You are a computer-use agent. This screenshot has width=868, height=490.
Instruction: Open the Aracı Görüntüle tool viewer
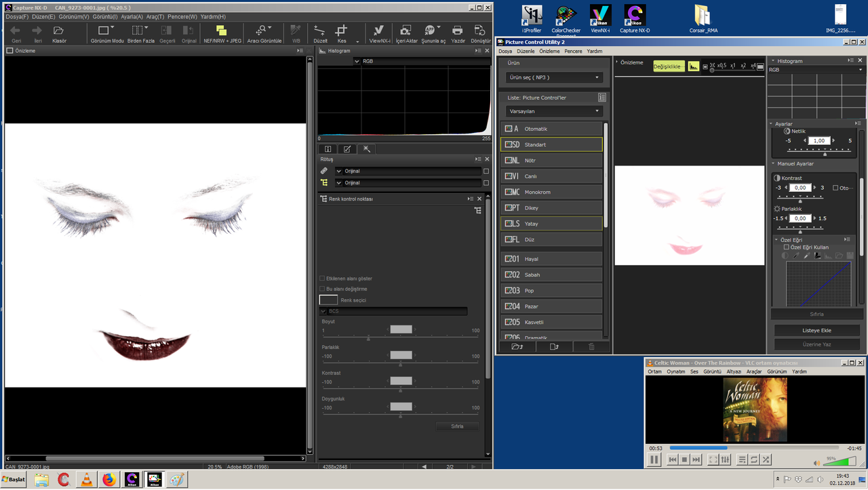point(262,30)
